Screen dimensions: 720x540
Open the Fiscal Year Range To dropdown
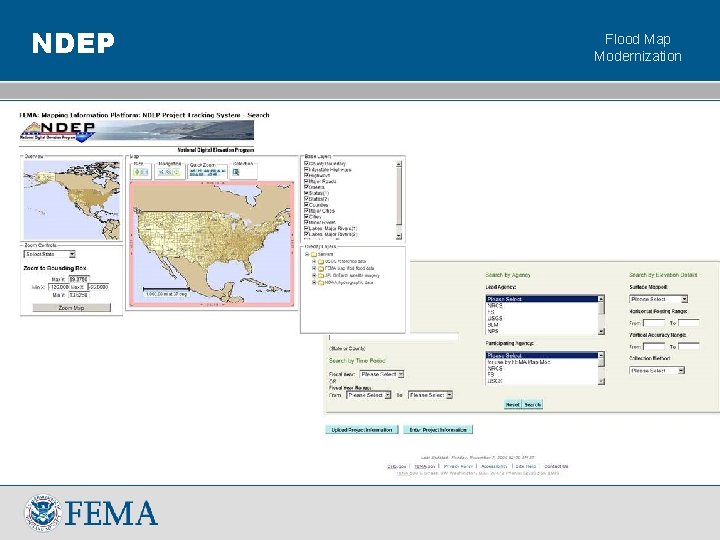[431, 395]
